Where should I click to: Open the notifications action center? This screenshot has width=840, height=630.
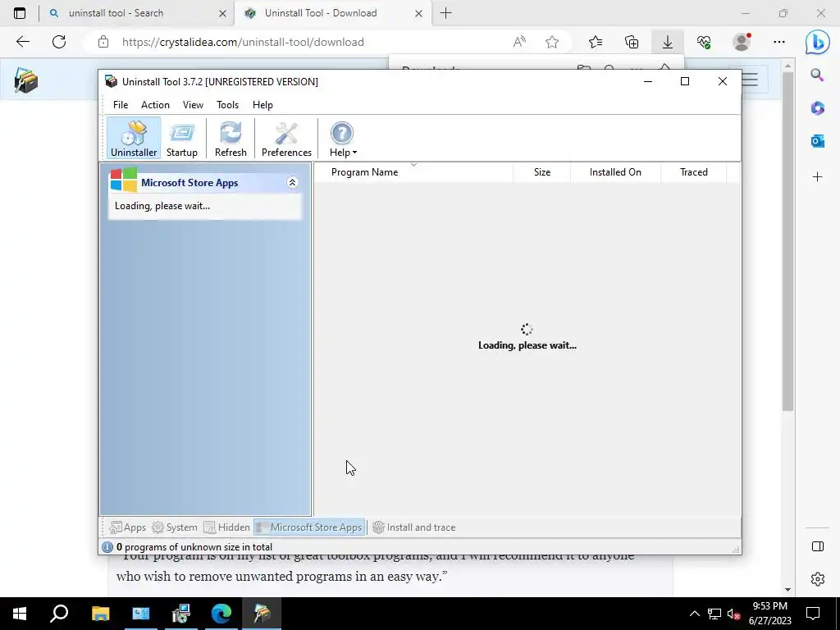click(813, 614)
